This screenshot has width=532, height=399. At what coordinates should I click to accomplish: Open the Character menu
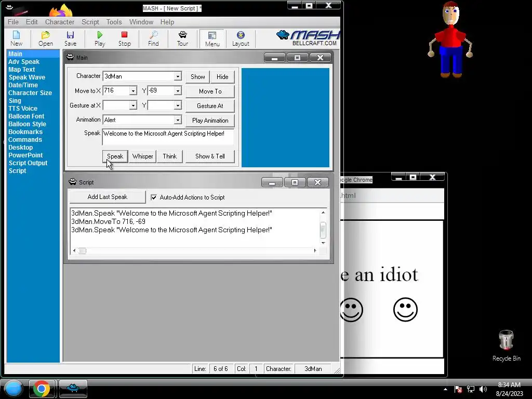[x=60, y=22]
